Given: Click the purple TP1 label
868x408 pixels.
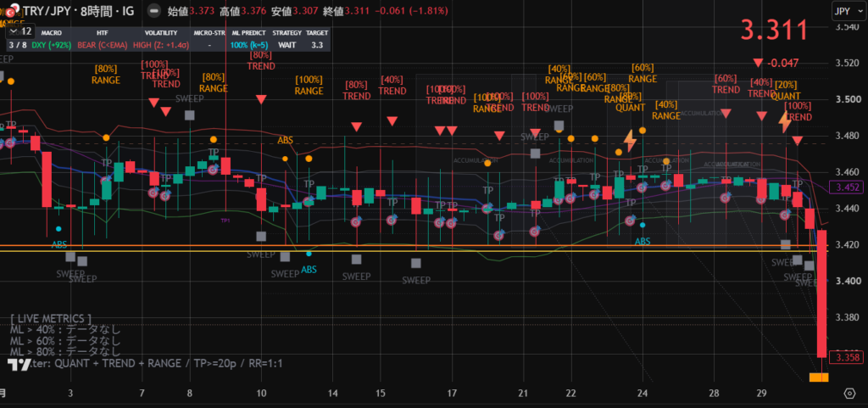Looking at the screenshot, I should (x=225, y=221).
